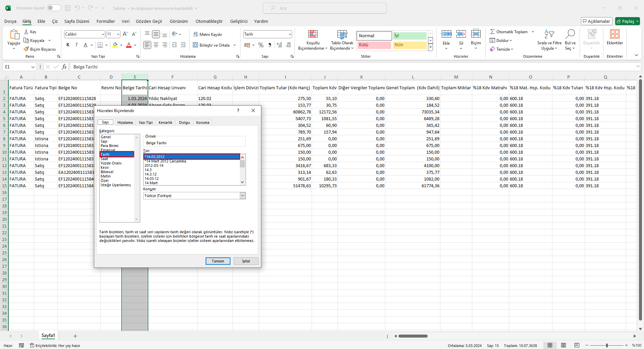Click the Tamam button
Screen dimensions: 644x349
[x=218, y=261]
